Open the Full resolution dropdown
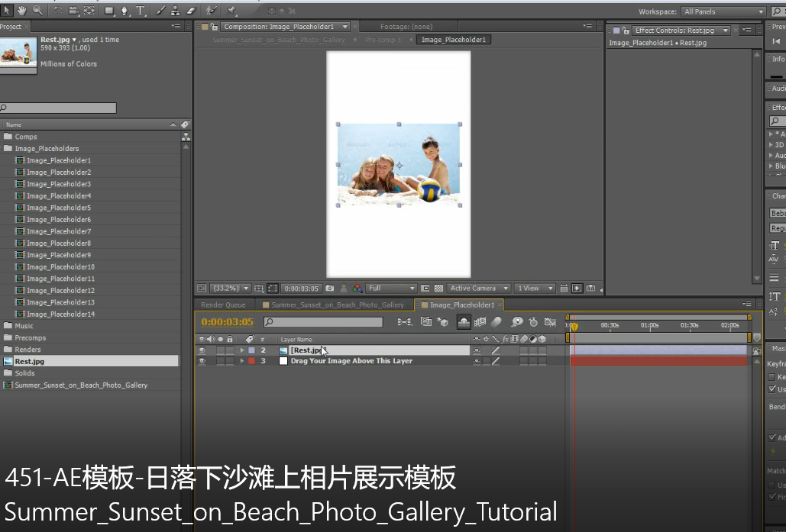 click(391, 289)
